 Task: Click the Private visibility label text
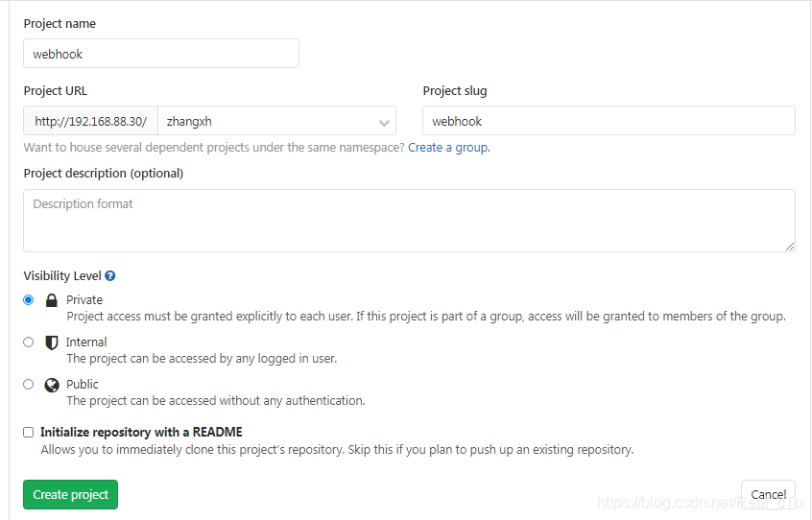pyautogui.click(x=84, y=300)
